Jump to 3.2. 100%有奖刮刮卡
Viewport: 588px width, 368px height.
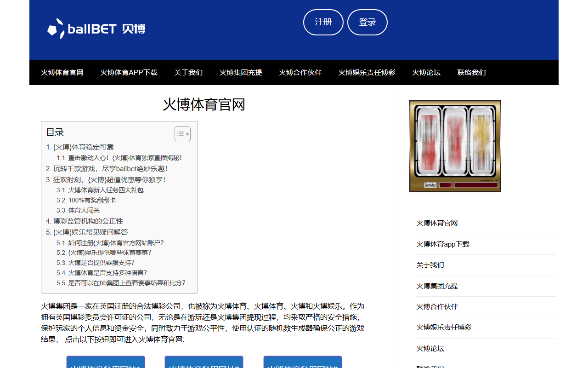point(86,200)
